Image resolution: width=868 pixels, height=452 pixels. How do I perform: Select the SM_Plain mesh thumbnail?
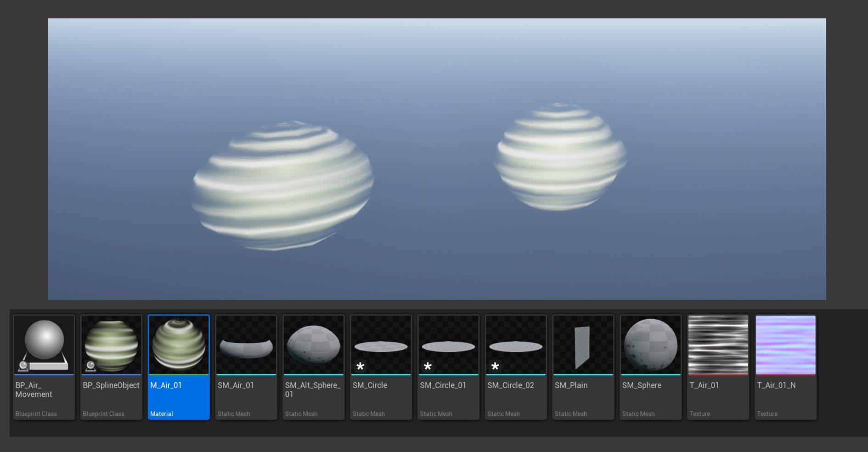click(x=583, y=345)
